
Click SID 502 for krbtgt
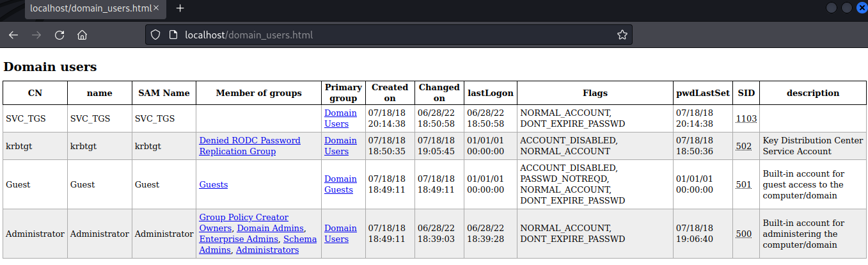pyautogui.click(x=743, y=146)
